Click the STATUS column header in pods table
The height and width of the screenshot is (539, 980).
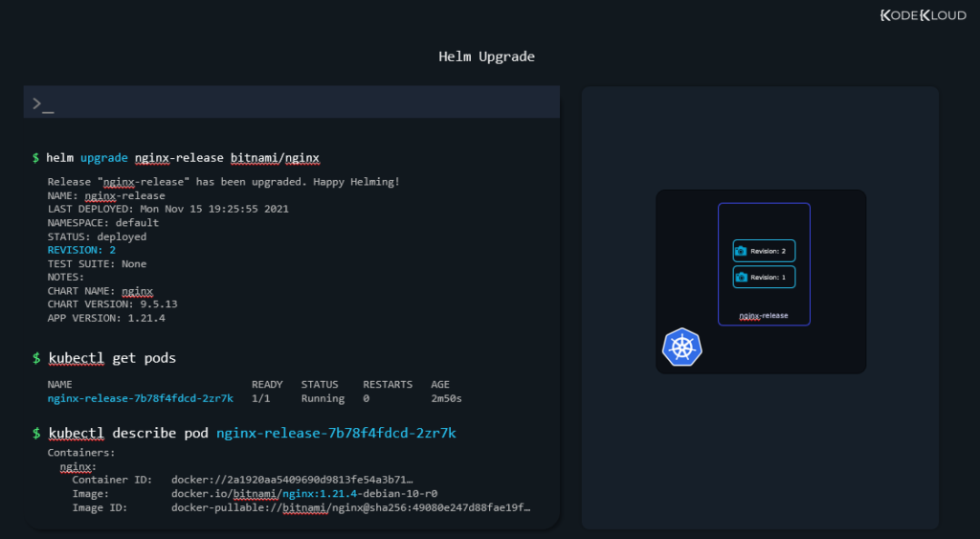pos(320,385)
